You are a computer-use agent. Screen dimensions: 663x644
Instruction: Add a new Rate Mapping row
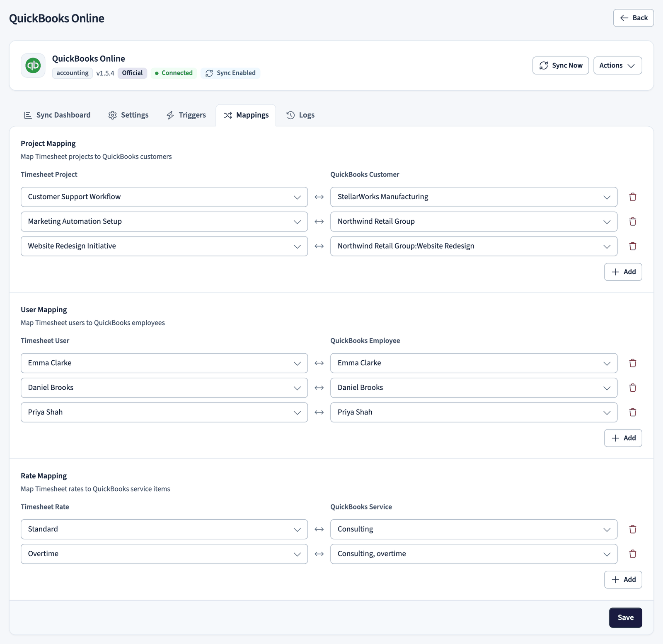623,580
